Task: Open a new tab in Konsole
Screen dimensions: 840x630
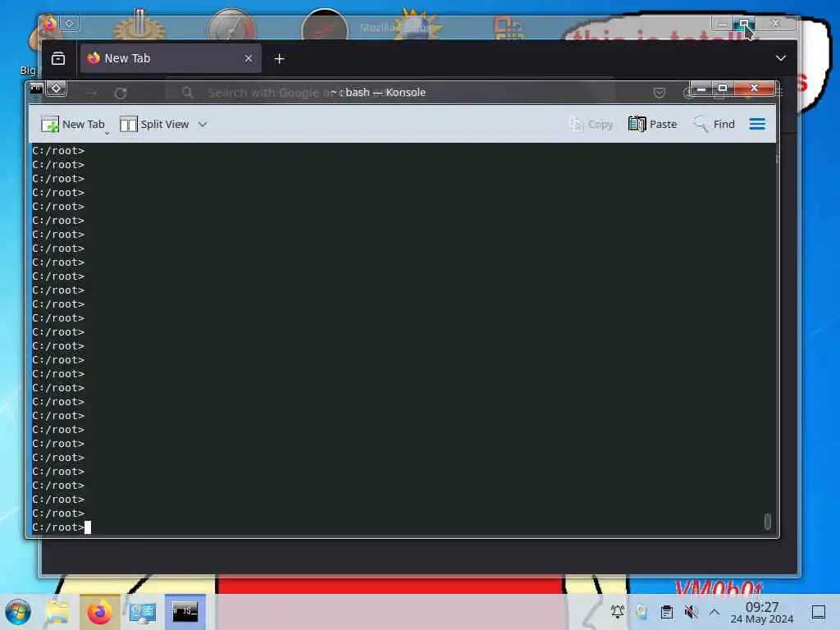Action: (73, 125)
